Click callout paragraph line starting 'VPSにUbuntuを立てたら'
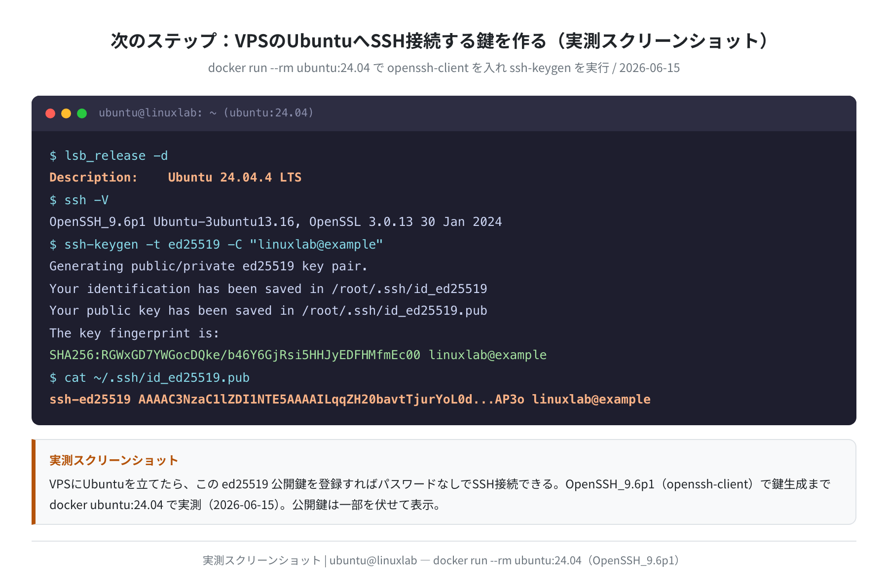The image size is (888, 588). point(440,484)
